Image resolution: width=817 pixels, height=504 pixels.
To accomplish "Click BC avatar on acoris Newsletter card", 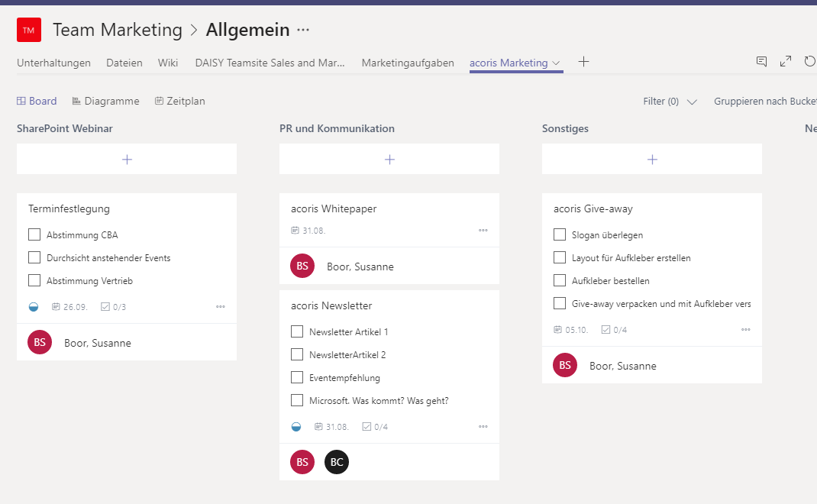I will pyautogui.click(x=337, y=462).
